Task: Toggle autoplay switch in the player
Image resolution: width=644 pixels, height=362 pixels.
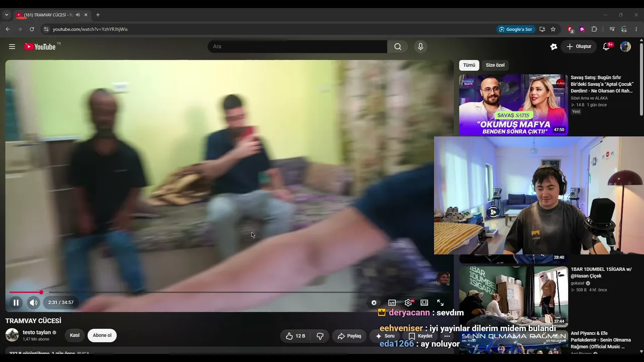Action: [x=374, y=303]
